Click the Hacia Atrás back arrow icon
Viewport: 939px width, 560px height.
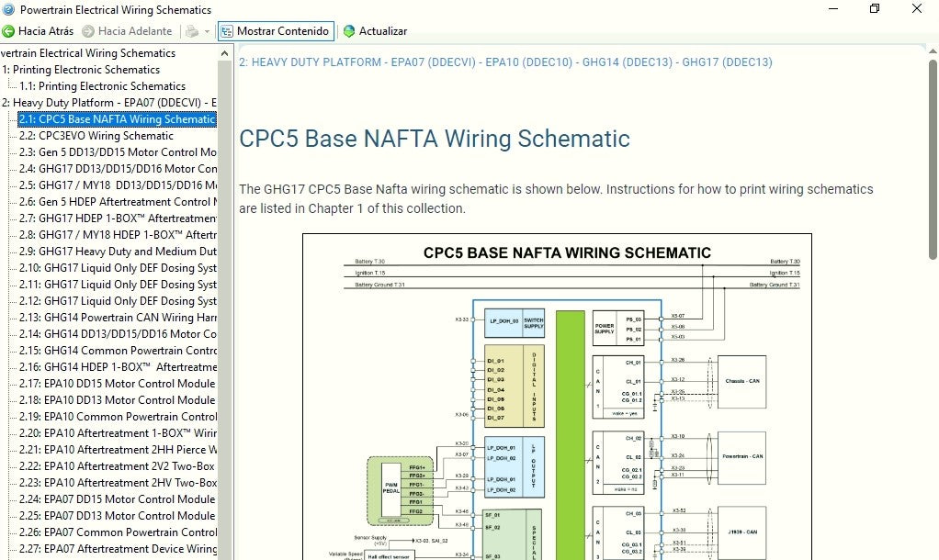tap(9, 31)
